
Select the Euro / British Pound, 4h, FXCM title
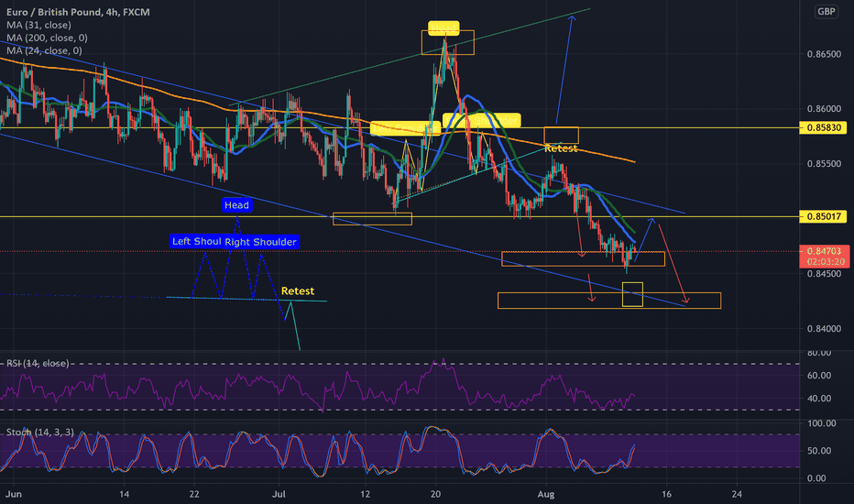78,12
